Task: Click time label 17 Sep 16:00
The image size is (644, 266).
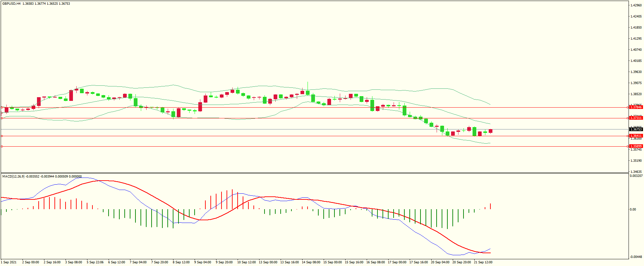Action: coord(418,262)
